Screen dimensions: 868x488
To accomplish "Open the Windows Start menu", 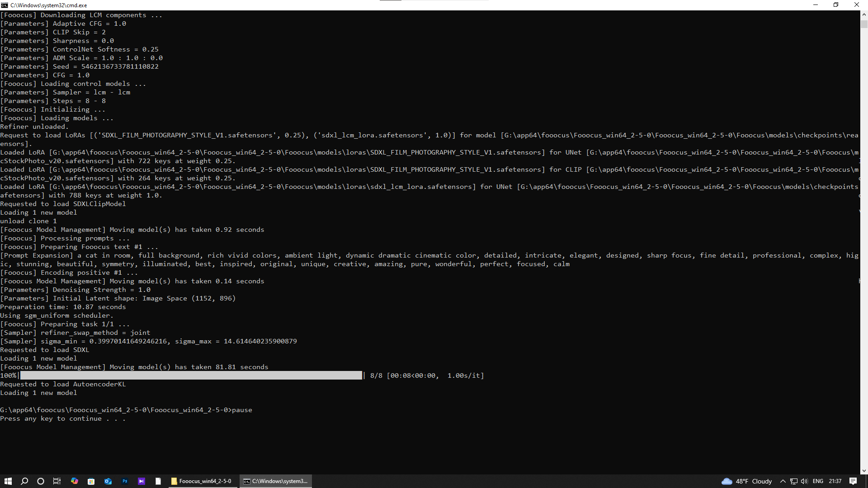I will [8, 481].
